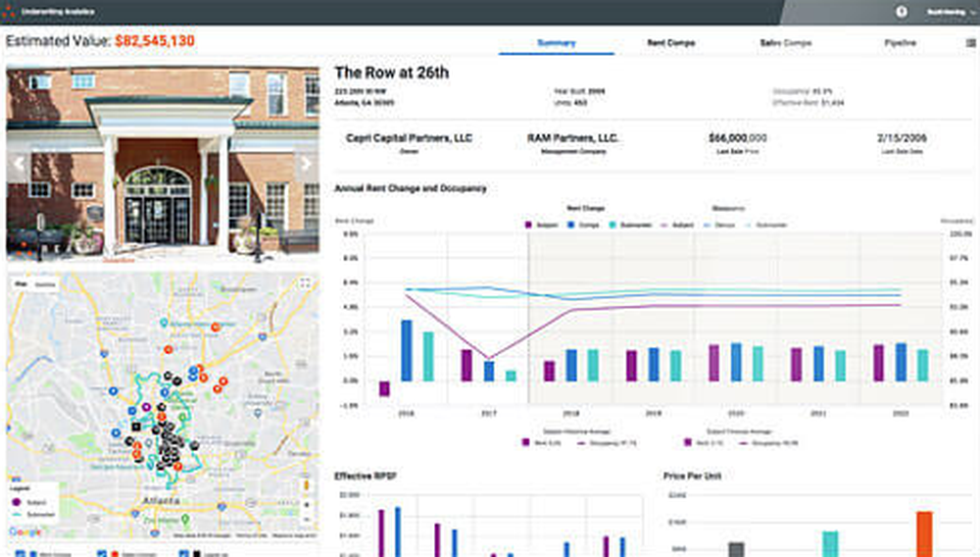Viewport: 980px width, 557px height.
Task: Click the teal bar in Price Per Unit chart
Action: click(830, 544)
